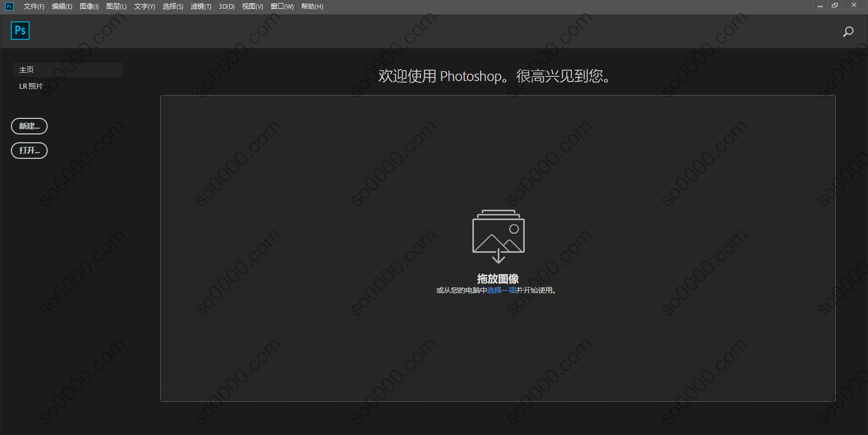Open the 文字(Y) menu

pos(145,7)
